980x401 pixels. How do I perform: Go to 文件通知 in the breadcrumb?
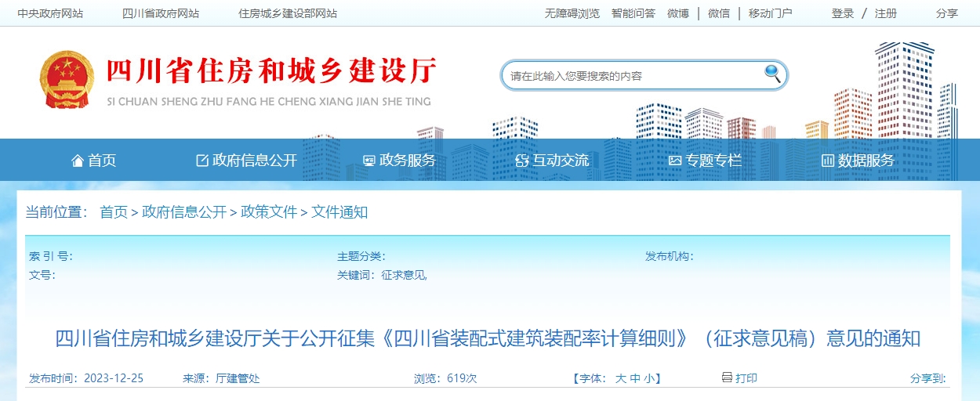coord(339,212)
